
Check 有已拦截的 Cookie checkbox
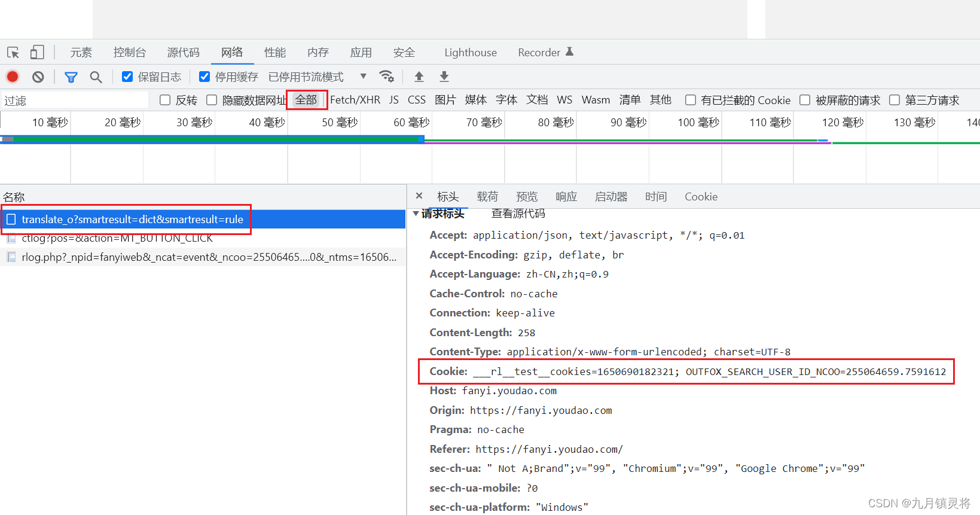point(691,100)
